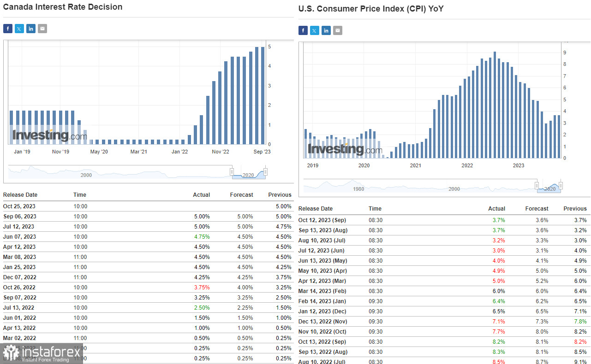Image resolution: width=591 pixels, height=364 pixels.
Task: Grab right range handle under Canada chart
Action: [265, 172]
